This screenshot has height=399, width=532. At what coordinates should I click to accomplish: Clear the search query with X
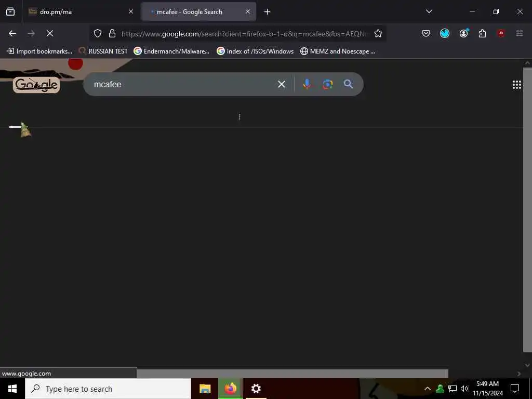282,84
